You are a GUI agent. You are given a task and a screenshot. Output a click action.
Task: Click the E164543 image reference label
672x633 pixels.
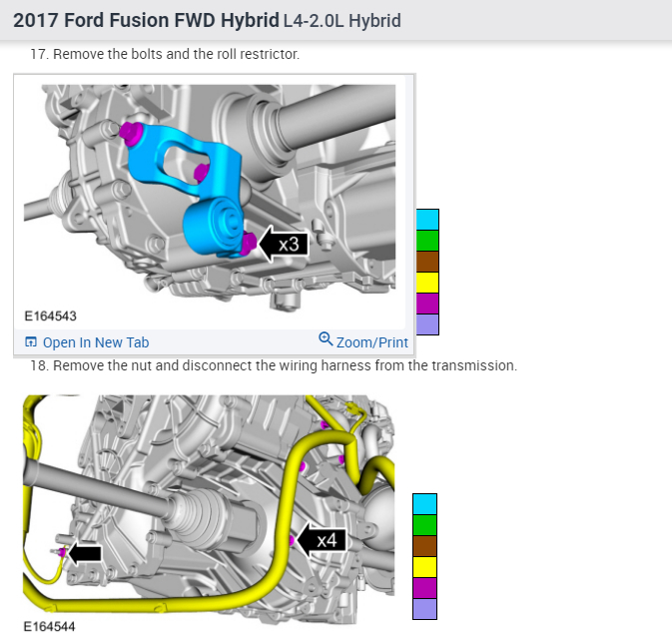click(51, 316)
